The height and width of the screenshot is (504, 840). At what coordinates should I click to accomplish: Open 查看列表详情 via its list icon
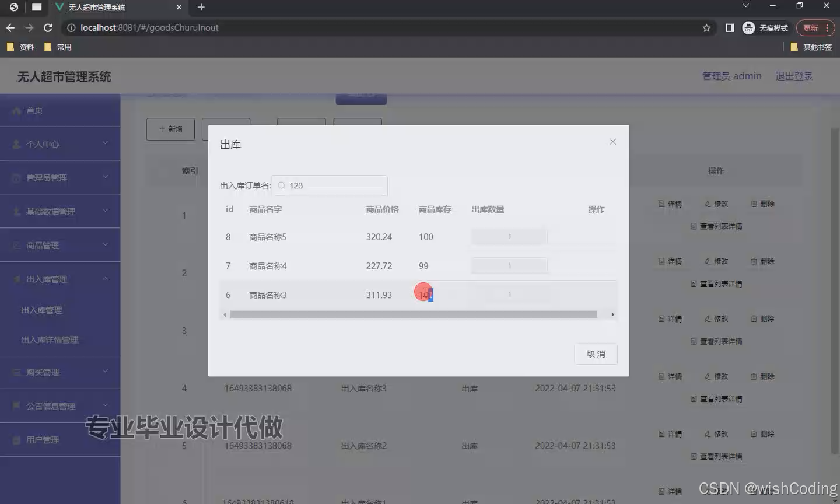694,226
